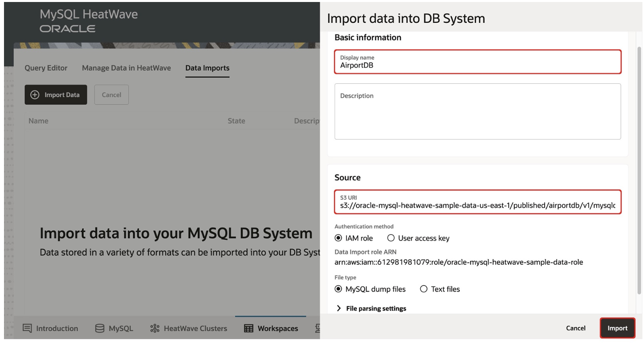Click the Workspaces table icon
This screenshot has width=644, height=347.
pyautogui.click(x=249, y=328)
